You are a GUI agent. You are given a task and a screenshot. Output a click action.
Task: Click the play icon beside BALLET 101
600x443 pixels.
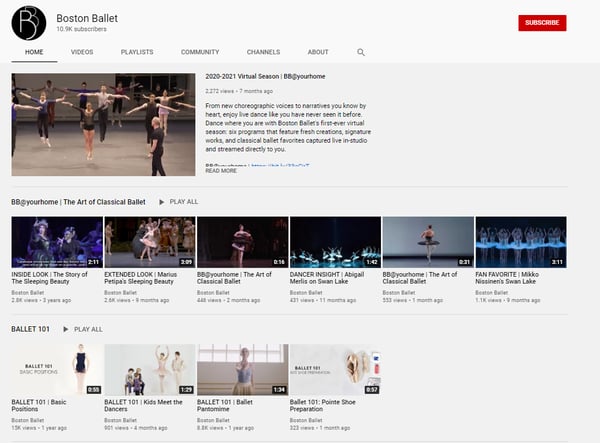[x=66, y=329]
